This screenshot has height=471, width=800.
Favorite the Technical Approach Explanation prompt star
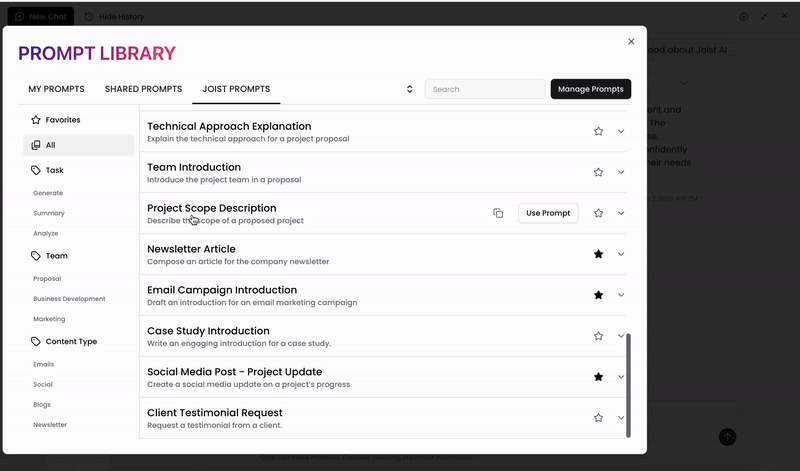[x=598, y=131]
